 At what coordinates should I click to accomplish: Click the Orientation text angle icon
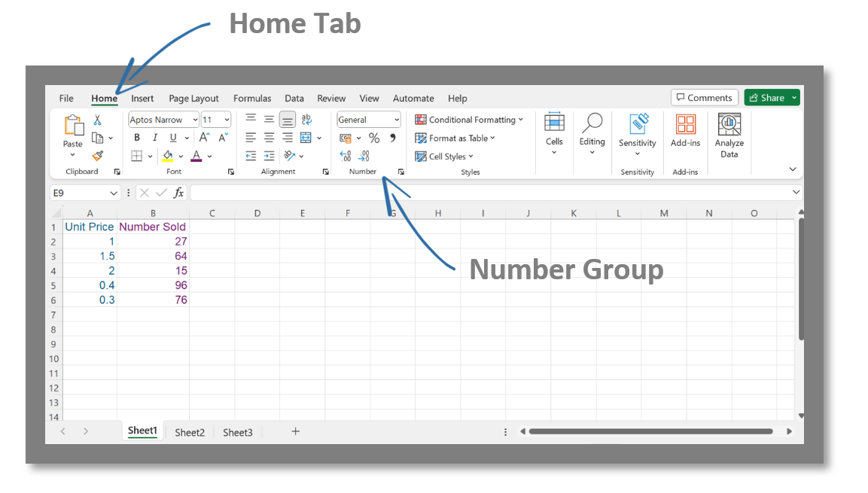tap(289, 156)
